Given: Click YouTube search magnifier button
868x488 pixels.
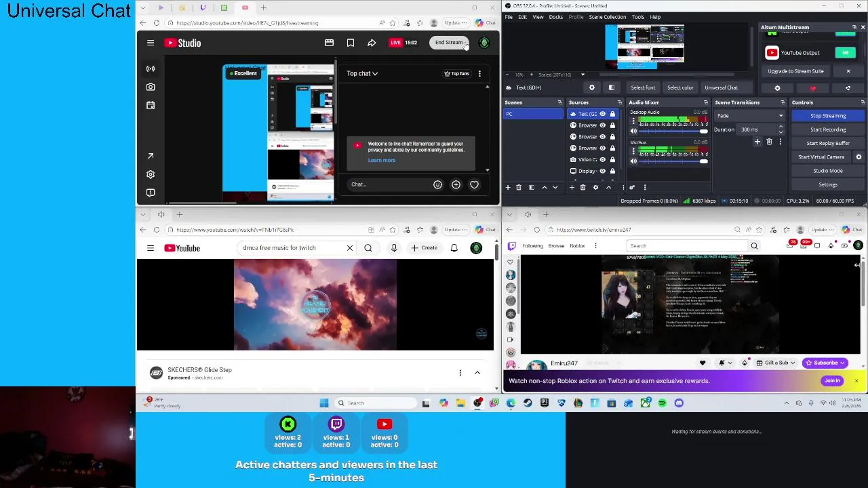Looking at the screenshot, I should [x=368, y=248].
